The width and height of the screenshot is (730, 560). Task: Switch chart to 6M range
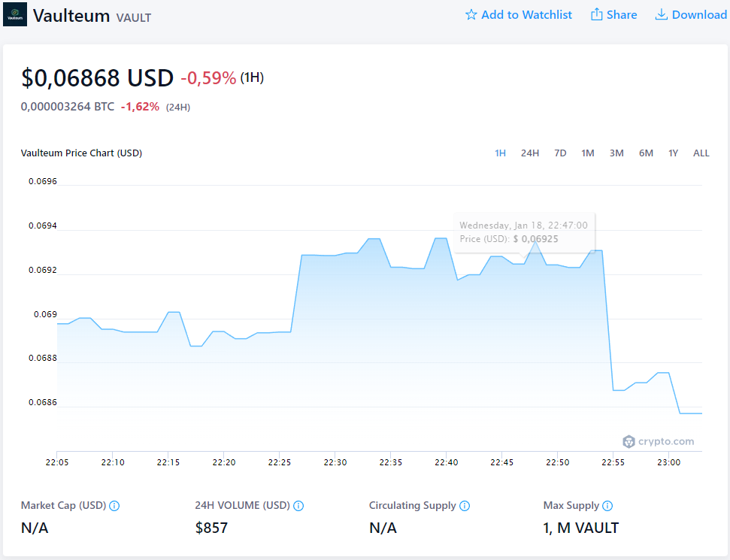[646, 153]
